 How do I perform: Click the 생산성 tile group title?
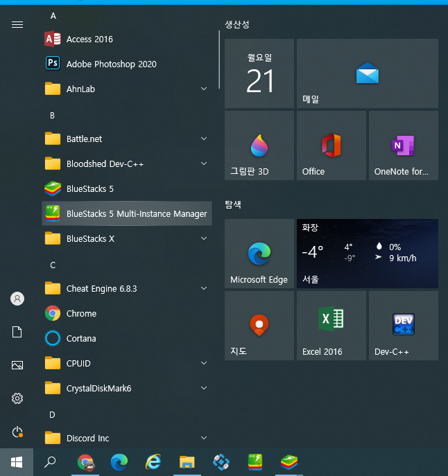(x=237, y=24)
